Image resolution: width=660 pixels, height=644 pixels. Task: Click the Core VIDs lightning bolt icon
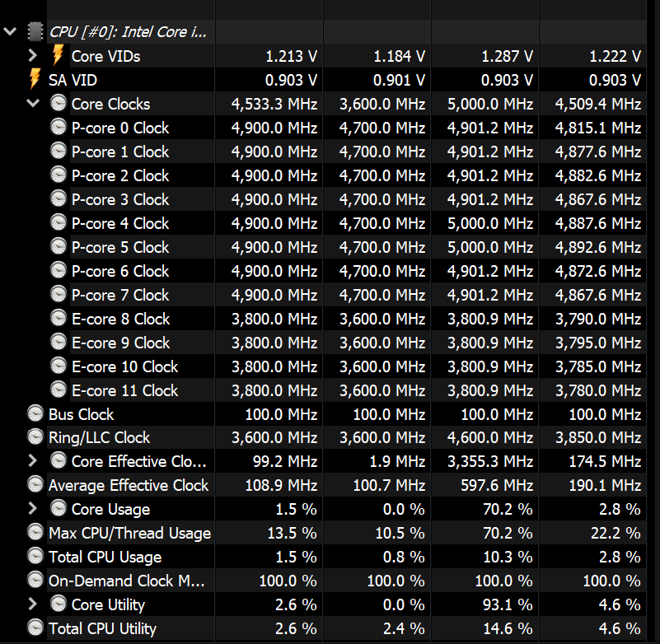click(x=58, y=56)
